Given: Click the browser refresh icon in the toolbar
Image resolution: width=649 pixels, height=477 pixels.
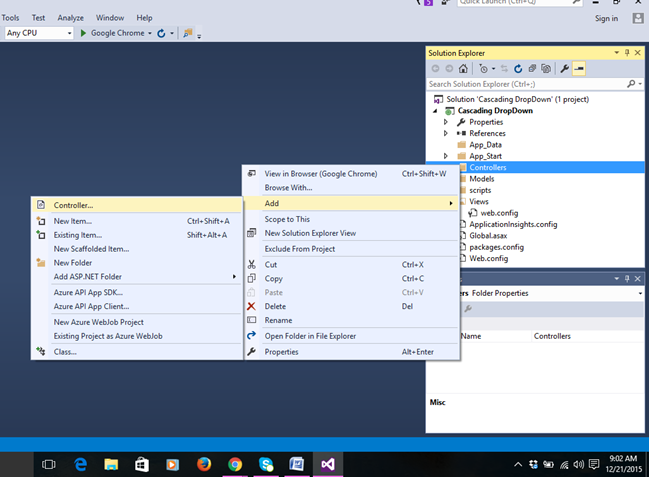Looking at the screenshot, I should [161, 33].
